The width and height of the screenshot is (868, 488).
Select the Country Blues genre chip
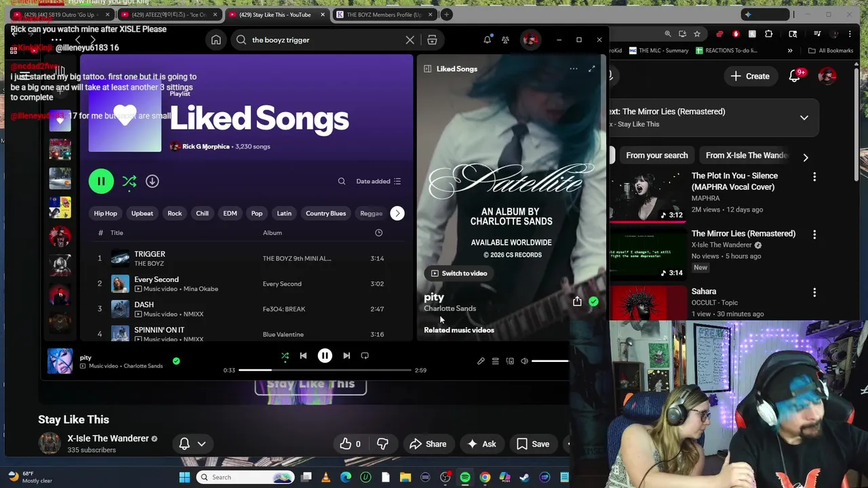click(x=325, y=213)
